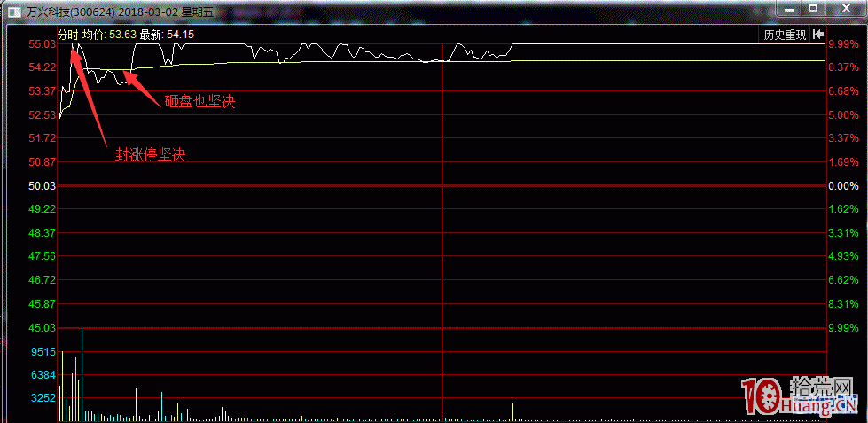Click the tallest cyan volume bar

click(82, 375)
